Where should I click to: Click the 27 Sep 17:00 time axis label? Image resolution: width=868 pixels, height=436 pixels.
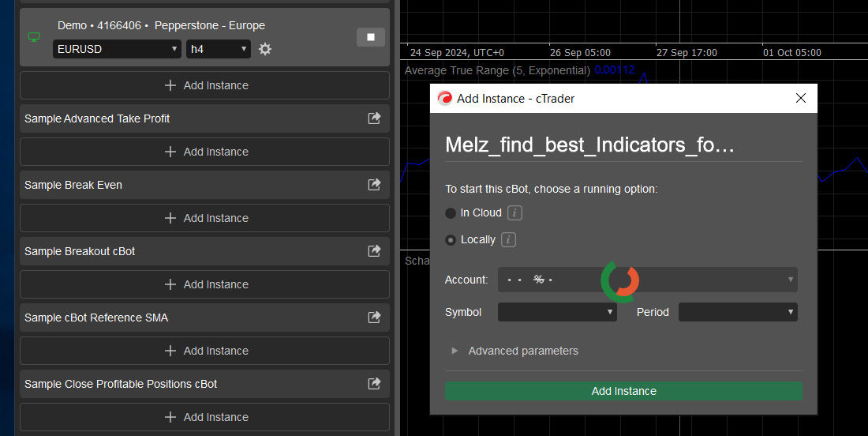[x=687, y=53]
